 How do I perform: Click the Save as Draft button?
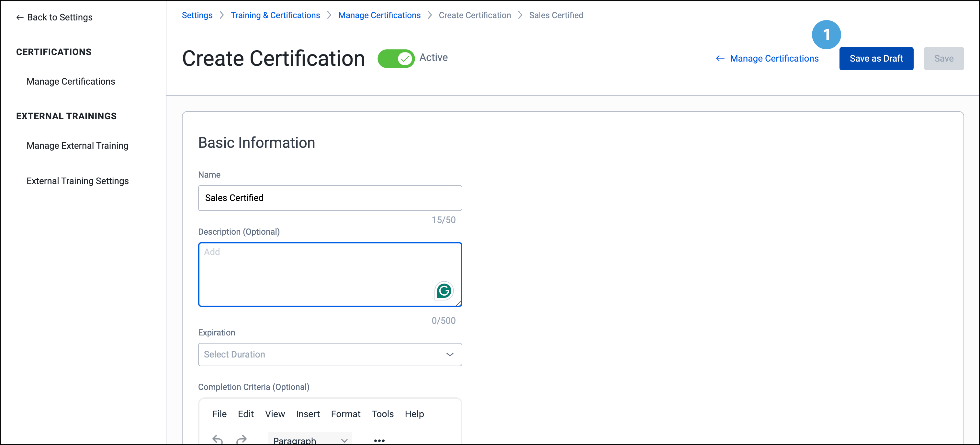[x=876, y=59]
